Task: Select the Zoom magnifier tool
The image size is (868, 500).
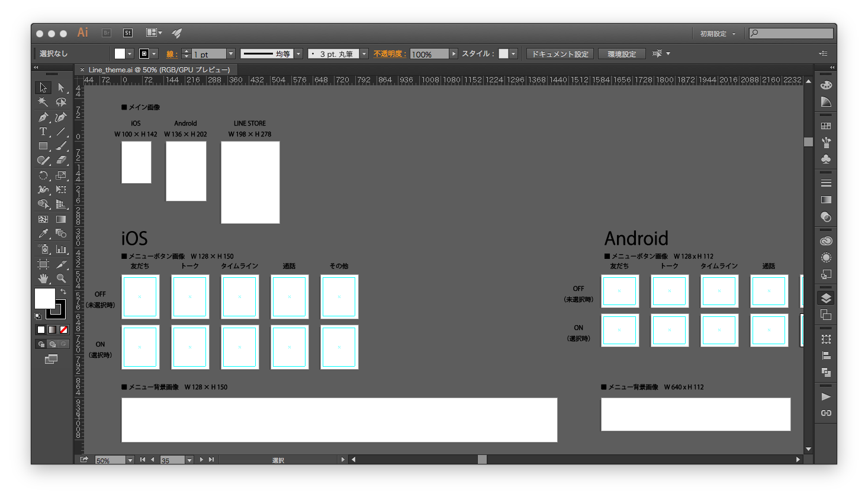Action: (x=61, y=278)
